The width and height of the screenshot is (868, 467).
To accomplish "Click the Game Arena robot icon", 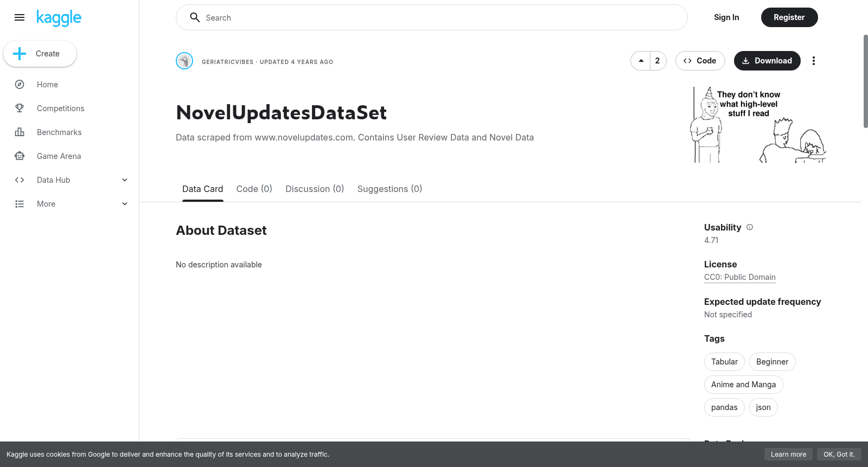I will click(x=20, y=156).
